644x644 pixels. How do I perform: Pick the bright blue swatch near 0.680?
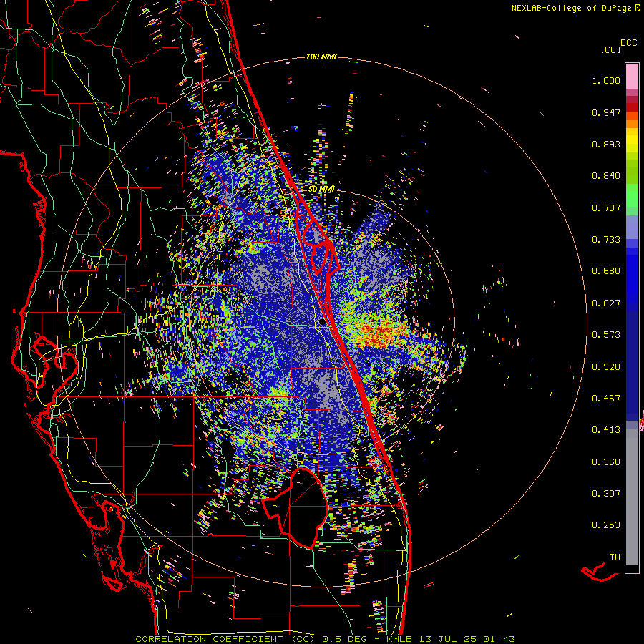click(x=632, y=275)
